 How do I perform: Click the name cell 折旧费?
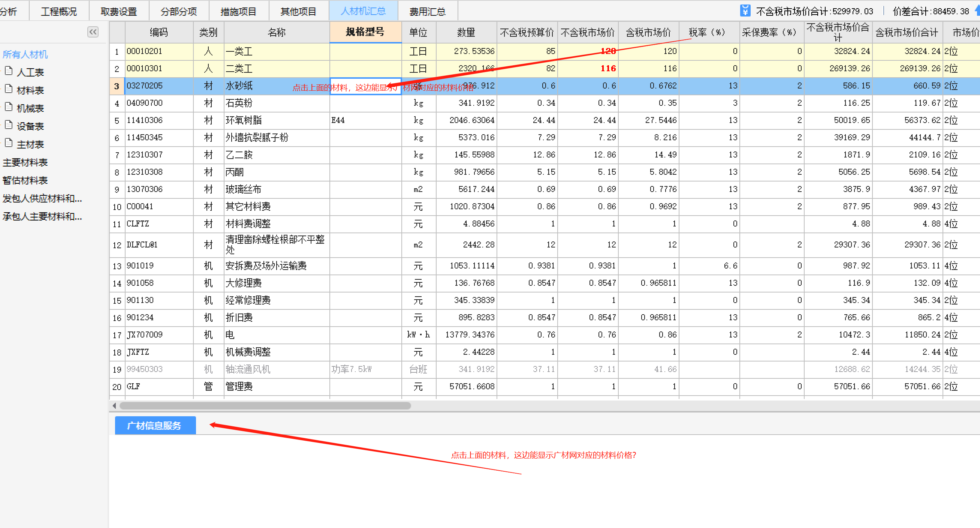pyautogui.click(x=277, y=318)
